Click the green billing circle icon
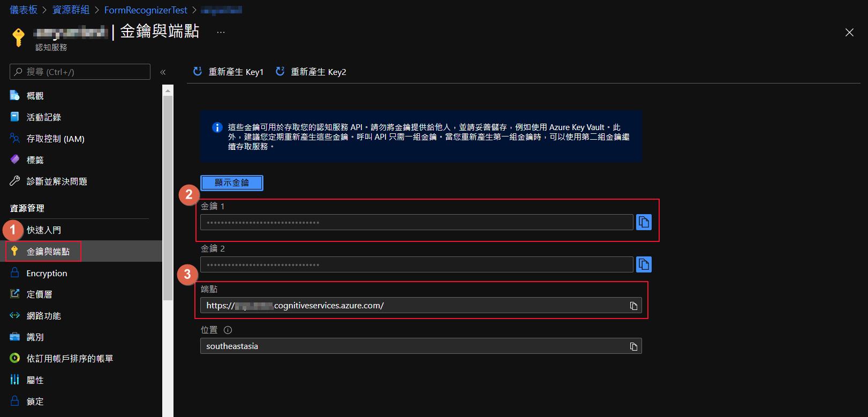The image size is (868, 417). pos(15,358)
